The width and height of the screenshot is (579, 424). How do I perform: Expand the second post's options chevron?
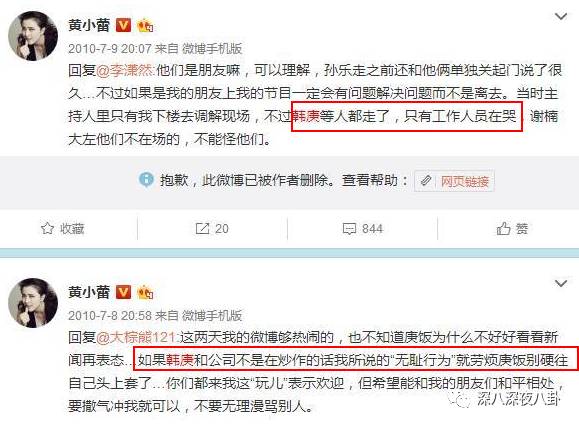[561, 283]
